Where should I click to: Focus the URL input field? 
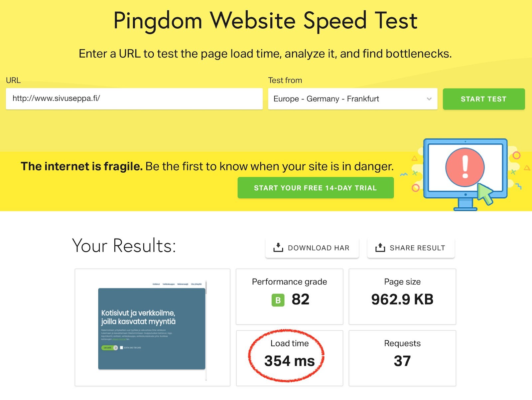pos(134,99)
